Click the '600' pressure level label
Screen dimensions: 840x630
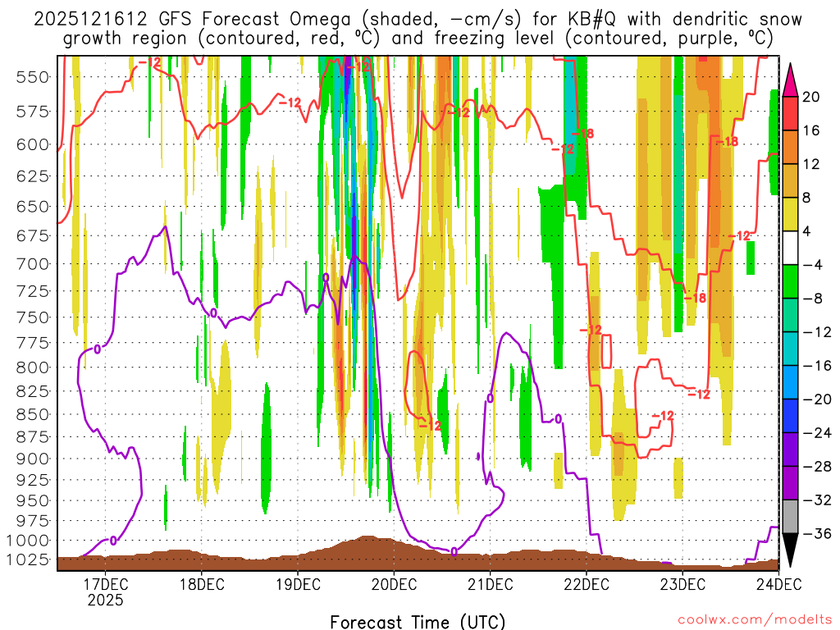click(33, 144)
